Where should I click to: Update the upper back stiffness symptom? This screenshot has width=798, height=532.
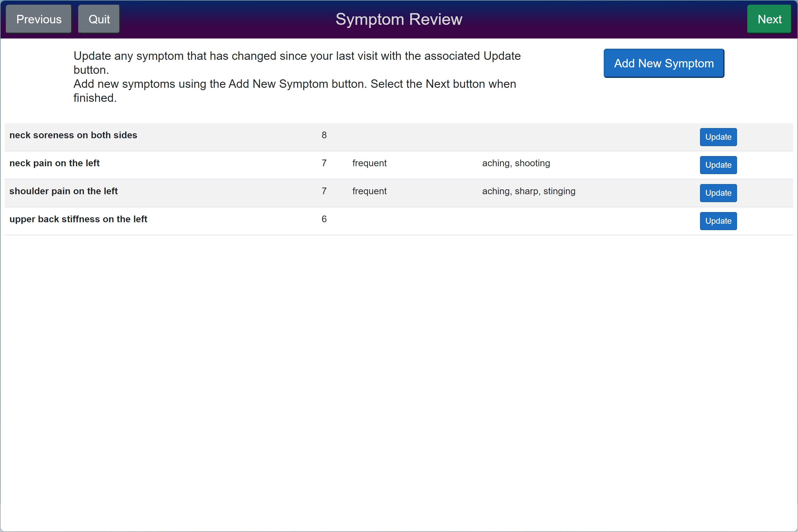718,221
